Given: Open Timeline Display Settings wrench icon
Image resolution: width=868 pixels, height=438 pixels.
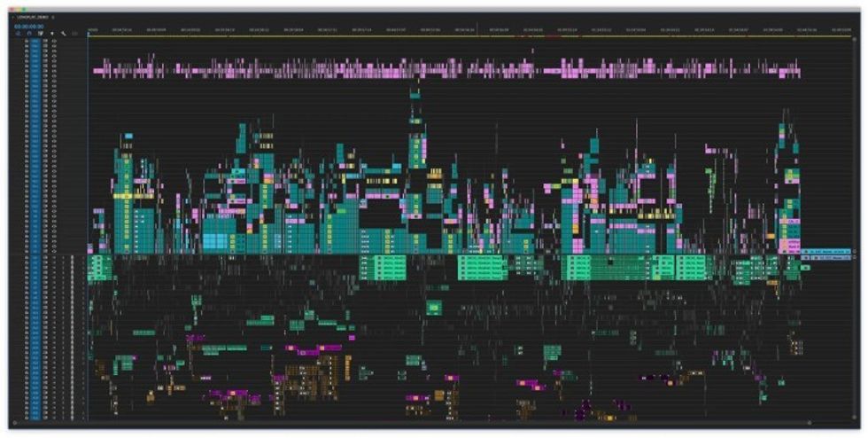Looking at the screenshot, I should tap(64, 34).
